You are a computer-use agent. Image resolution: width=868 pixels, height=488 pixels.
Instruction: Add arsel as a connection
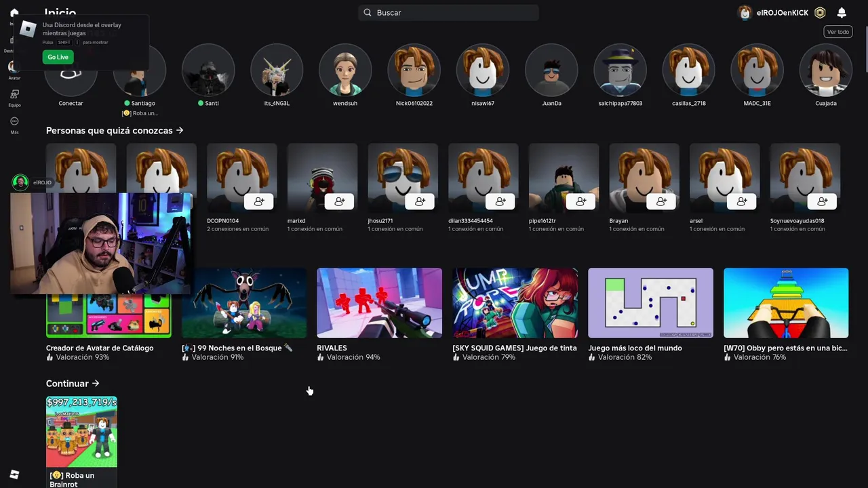click(x=742, y=201)
